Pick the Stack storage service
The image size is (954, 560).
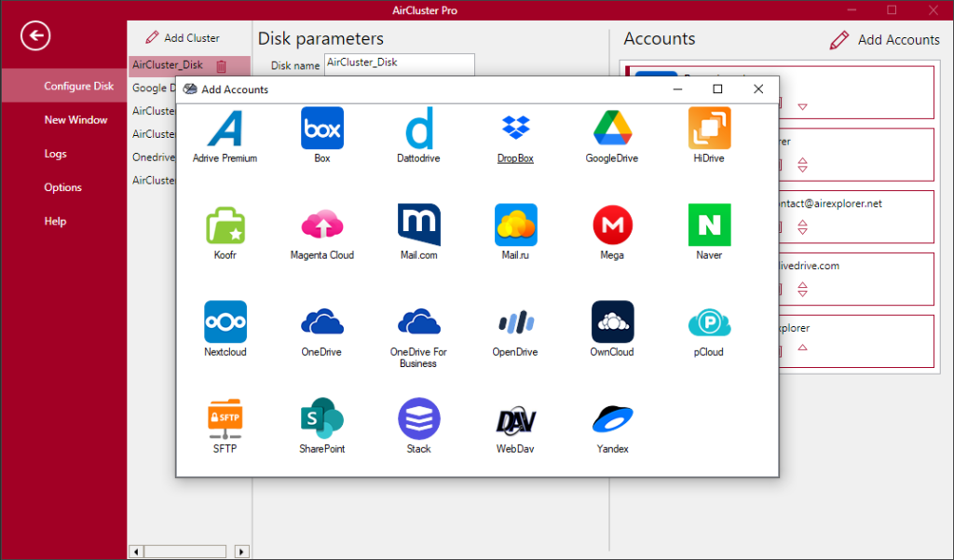[x=418, y=426]
